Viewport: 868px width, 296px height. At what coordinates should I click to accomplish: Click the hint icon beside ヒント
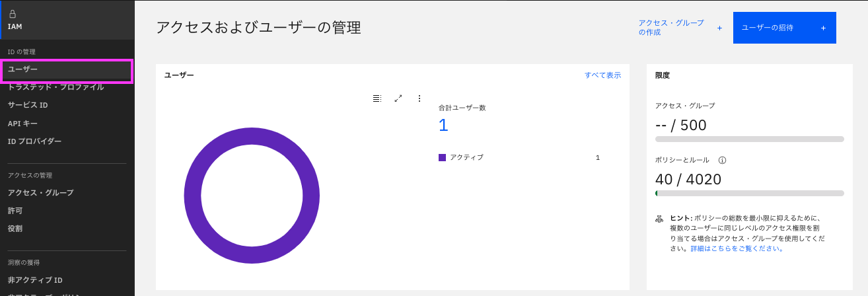pyautogui.click(x=659, y=218)
